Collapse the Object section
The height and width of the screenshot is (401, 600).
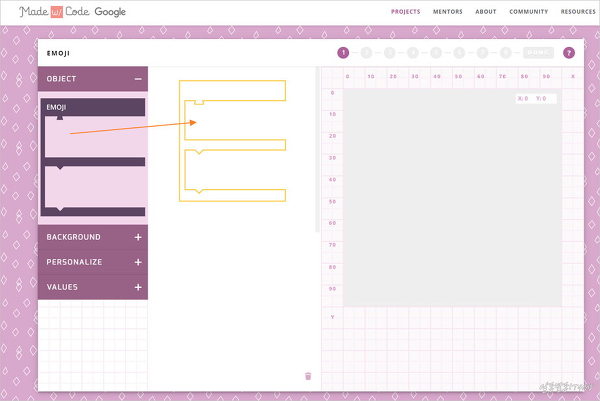click(138, 79)
